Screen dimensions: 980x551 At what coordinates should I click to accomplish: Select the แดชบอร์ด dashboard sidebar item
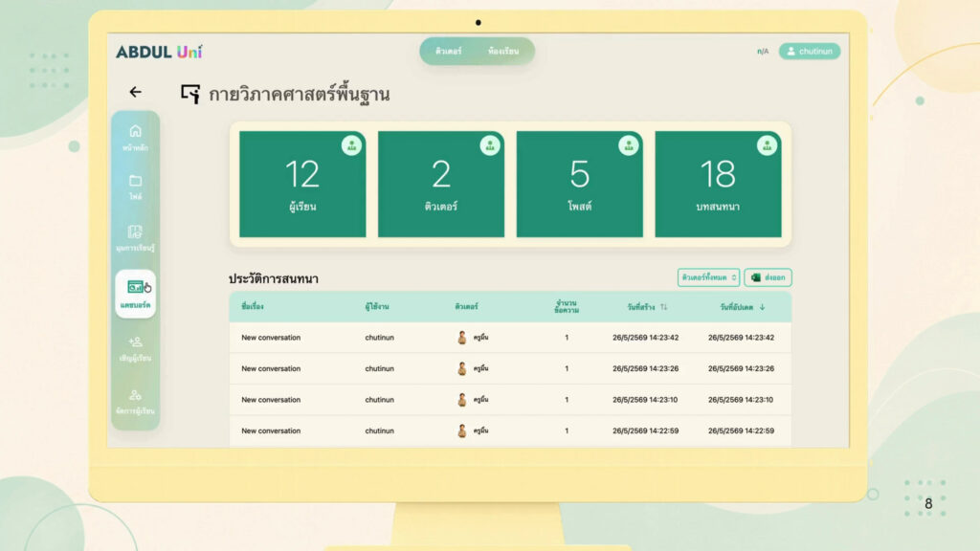(x=135, y=294)
